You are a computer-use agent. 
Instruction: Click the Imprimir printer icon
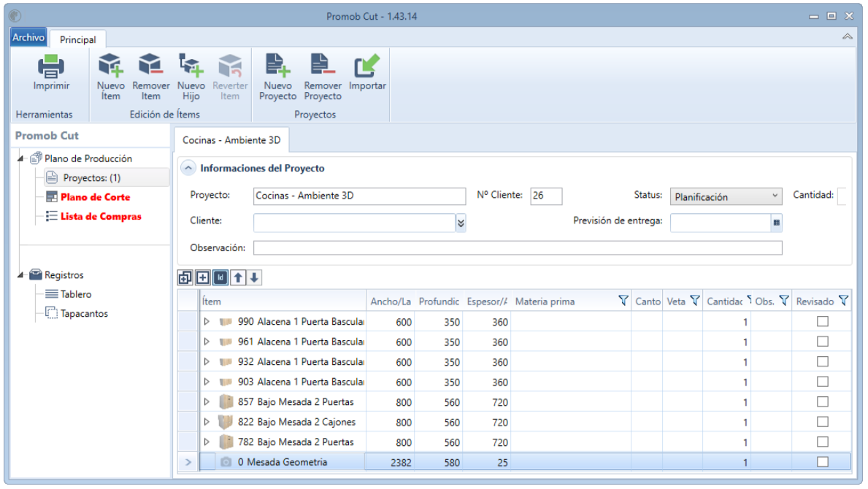point(51,66)
